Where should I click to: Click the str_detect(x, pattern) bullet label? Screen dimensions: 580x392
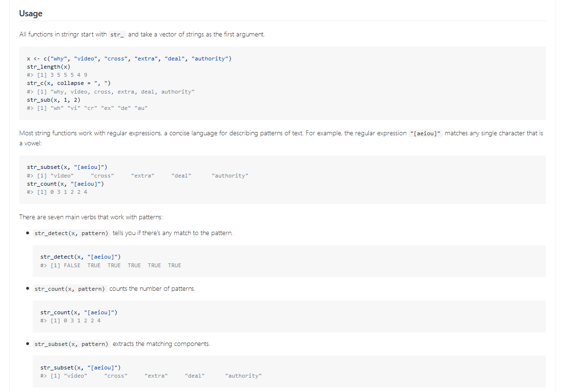click(x=71, y=233)
